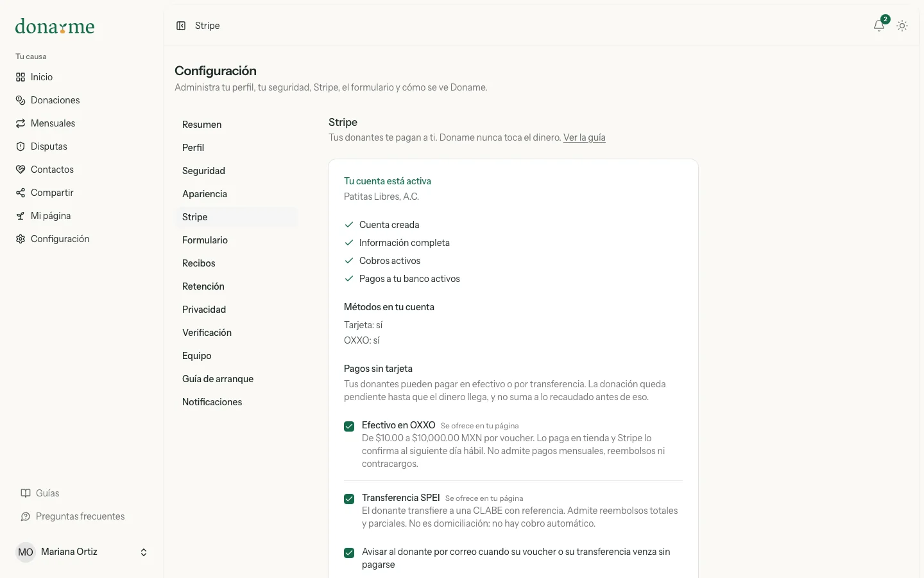Select the Seguridad settings section
This screenshot has height=578, width=924.
(x=236, y=171)
